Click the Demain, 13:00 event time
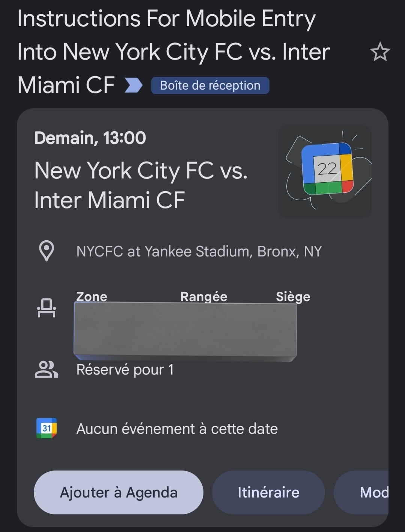The height and width of the screenshot is (532, 405). pyautogui.click(x=90, y=138)
